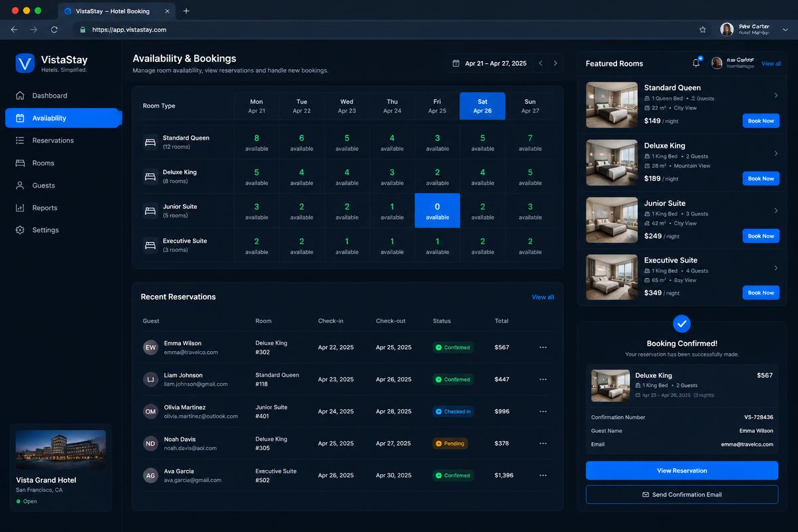Click View all in Recent Reservations
The image size is (798, 532).
tap(543, 297)
